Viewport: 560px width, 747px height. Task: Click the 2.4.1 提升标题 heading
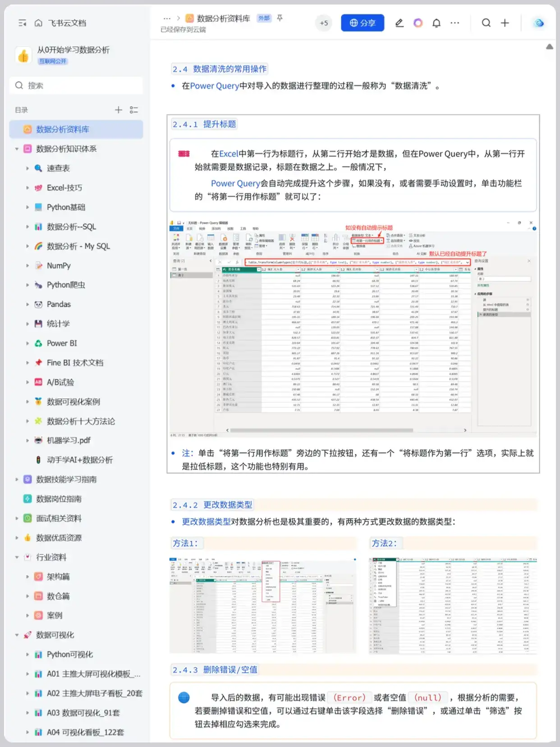click(x=204, y=124)
